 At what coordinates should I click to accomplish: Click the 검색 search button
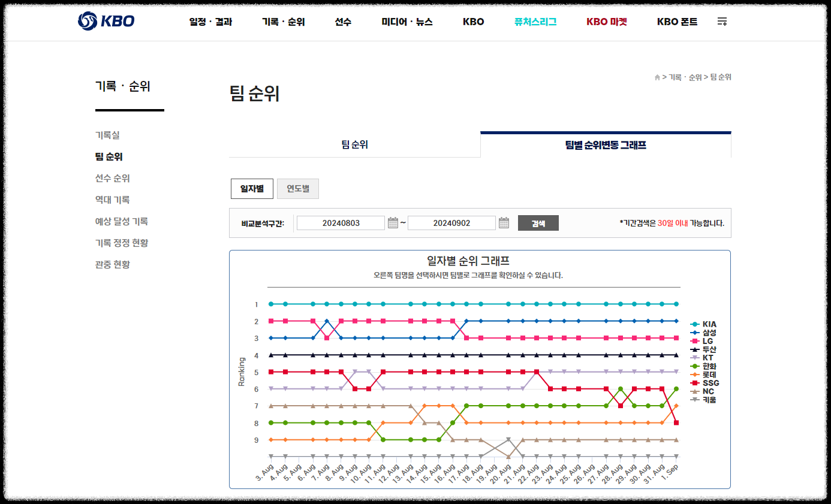click(x=538, y=223)
